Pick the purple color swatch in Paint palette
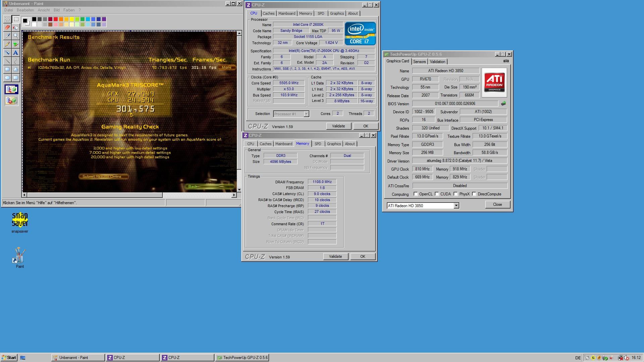 pos(104,19)
